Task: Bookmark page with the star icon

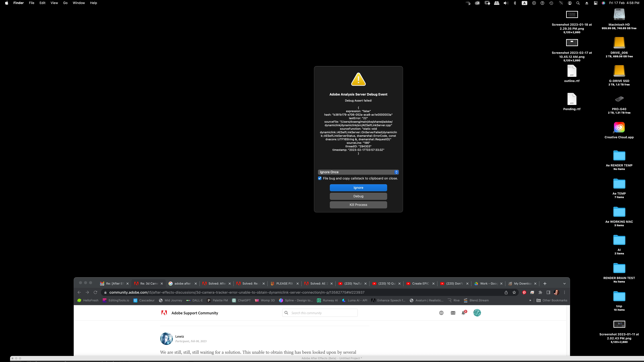Action: click(514, 292)
